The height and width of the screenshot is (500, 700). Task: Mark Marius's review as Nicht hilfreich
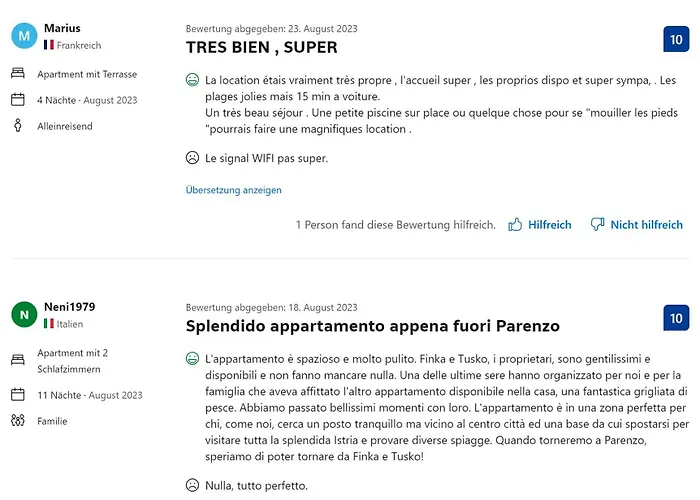[636, 225]
